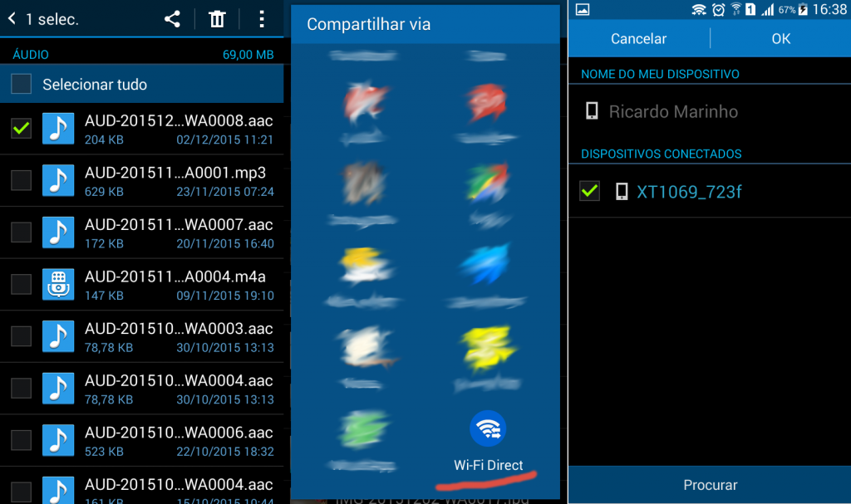851x504 pixels.
Task: Uncheck AUD-201512...WA0008.aac checkbox
Action: tap(21, 129)
